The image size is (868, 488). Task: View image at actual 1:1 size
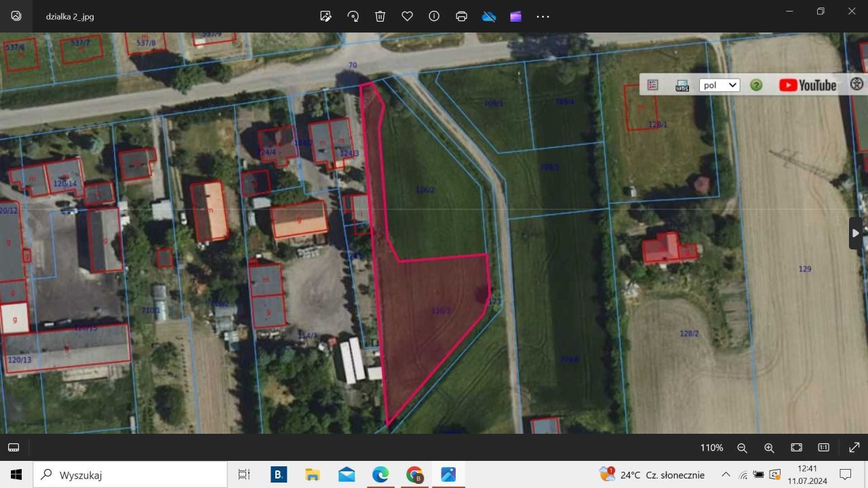pos(823,447)
